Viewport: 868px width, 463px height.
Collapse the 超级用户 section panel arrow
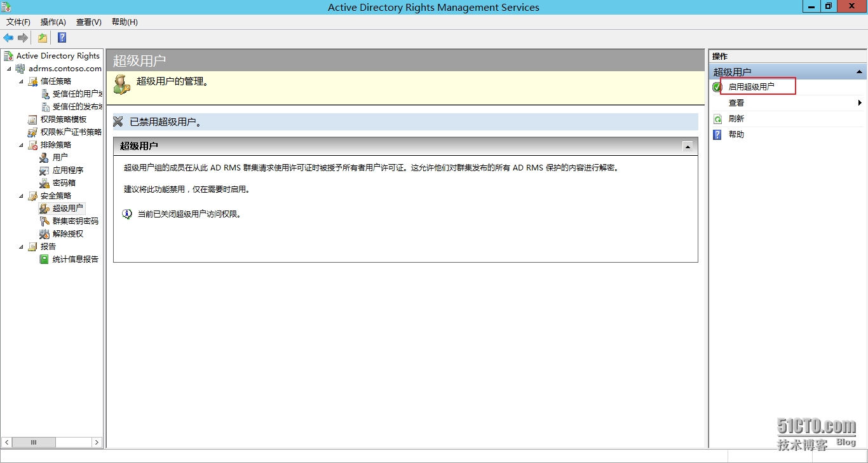coord(687,146)
